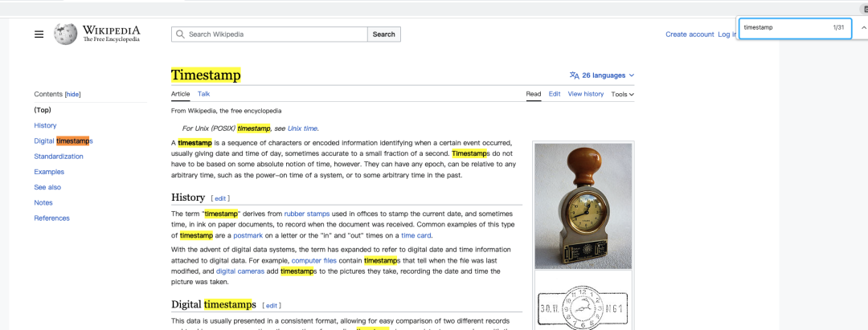Viewport: 868px width, 330px height.
Task: Follow the Unix time link
Action: (303, 128)
